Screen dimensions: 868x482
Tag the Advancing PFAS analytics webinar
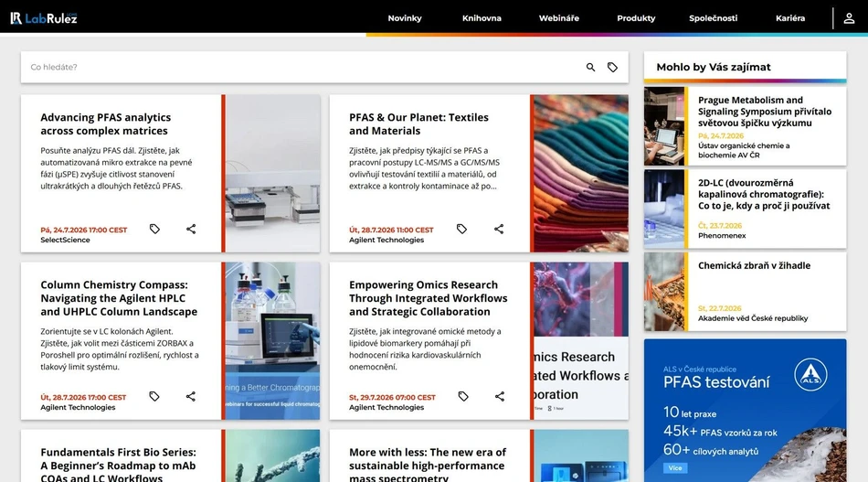pyautogui.click(x=154, y=229)
